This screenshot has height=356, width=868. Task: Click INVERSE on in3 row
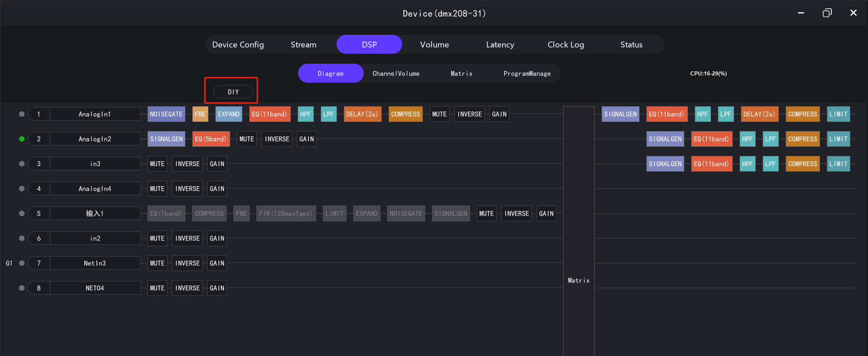[x=188, y=164]
